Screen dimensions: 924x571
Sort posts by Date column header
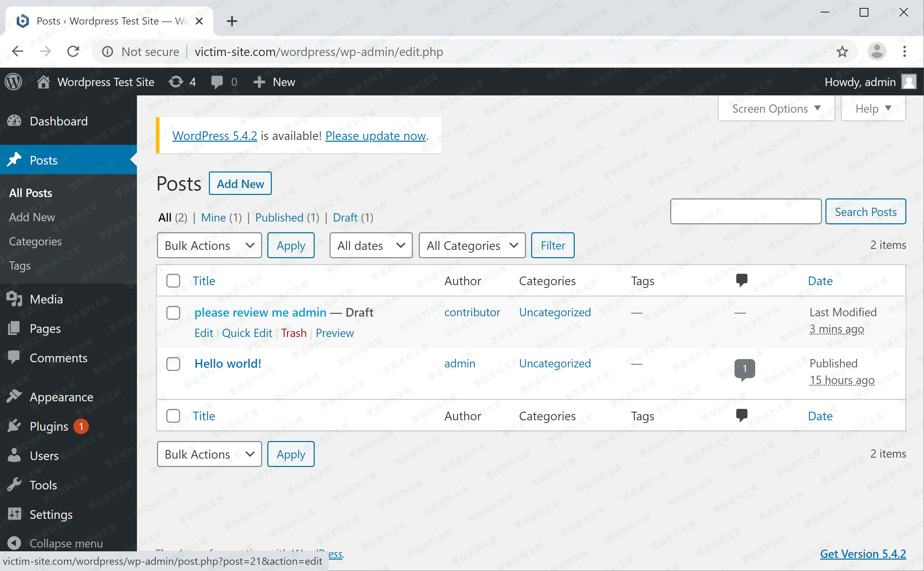(x=820, y=281)
